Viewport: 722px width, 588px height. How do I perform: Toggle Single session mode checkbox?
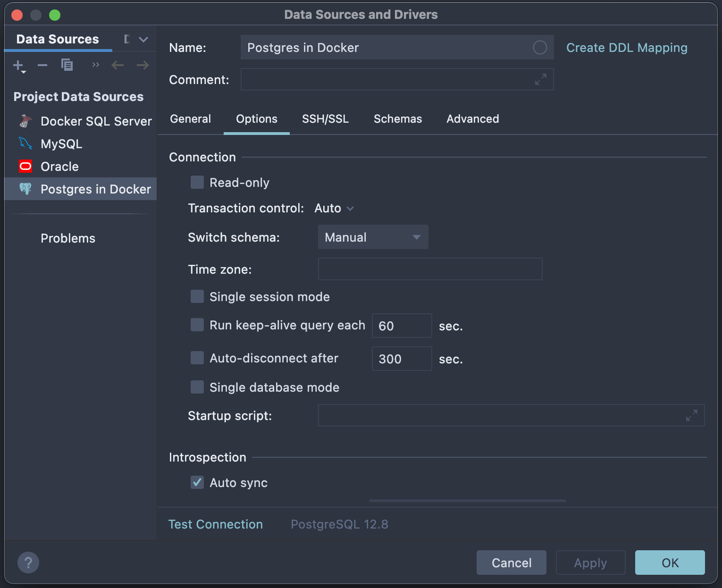click(197, 297)
